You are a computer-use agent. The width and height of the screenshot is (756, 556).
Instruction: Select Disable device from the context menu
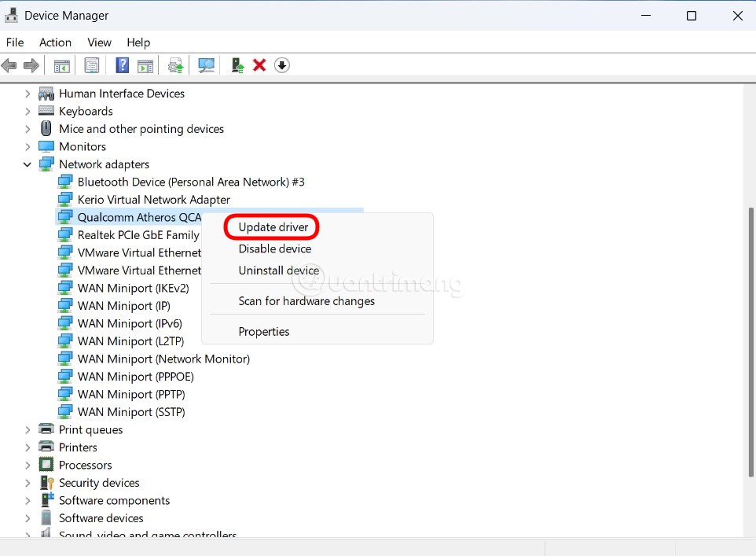click(x=274, y=249)
